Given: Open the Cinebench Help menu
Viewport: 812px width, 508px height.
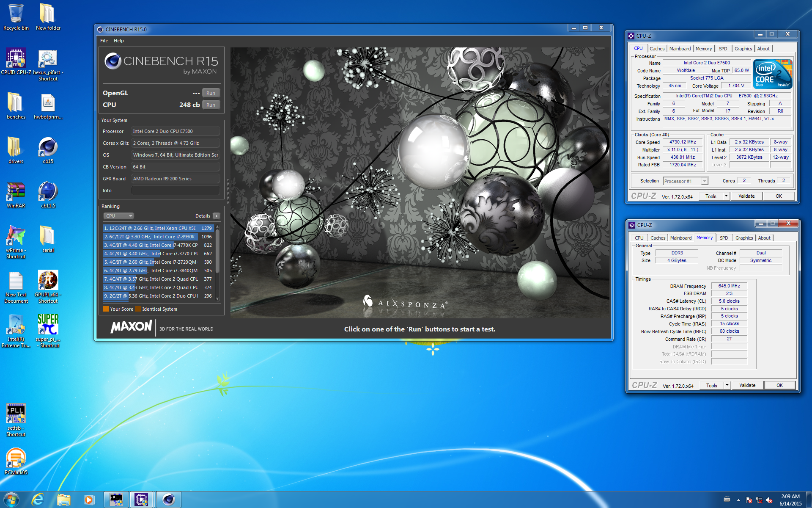Looking at the screenshot, I should (119, 41).
